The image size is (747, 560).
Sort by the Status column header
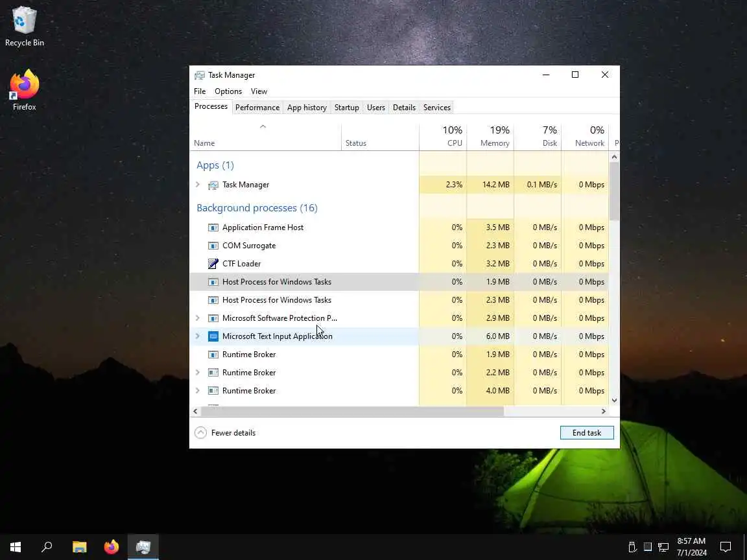pos(380,137)
